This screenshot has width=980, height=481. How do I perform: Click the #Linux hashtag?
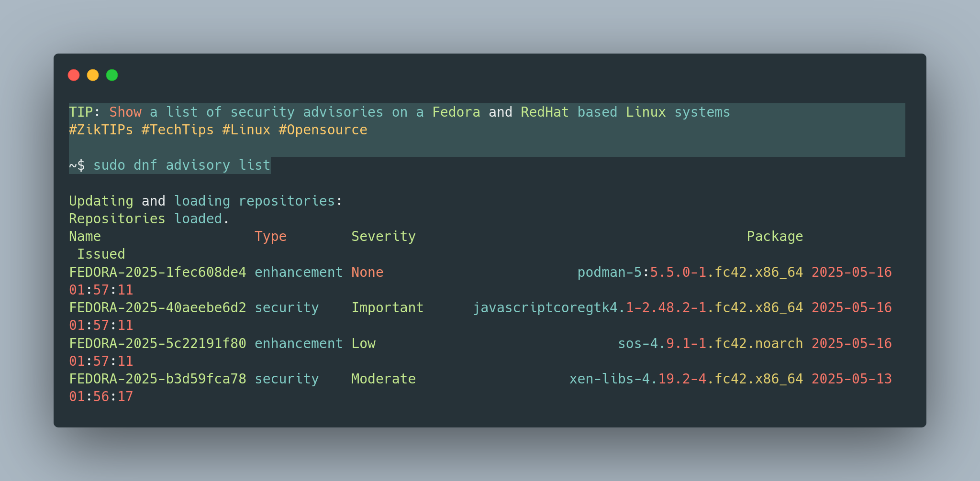coord(246,130)
